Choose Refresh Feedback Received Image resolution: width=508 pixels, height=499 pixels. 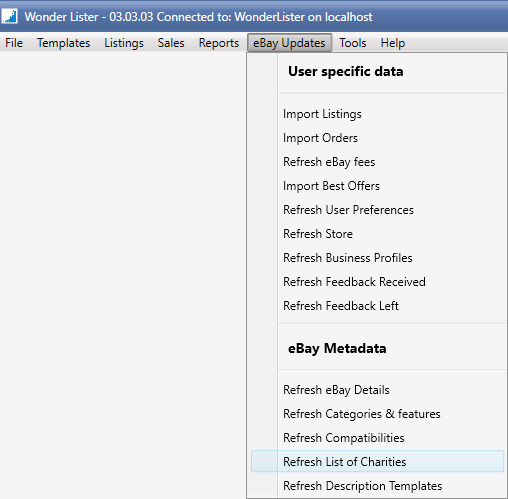pyautogui.click(x=377, y=282)
